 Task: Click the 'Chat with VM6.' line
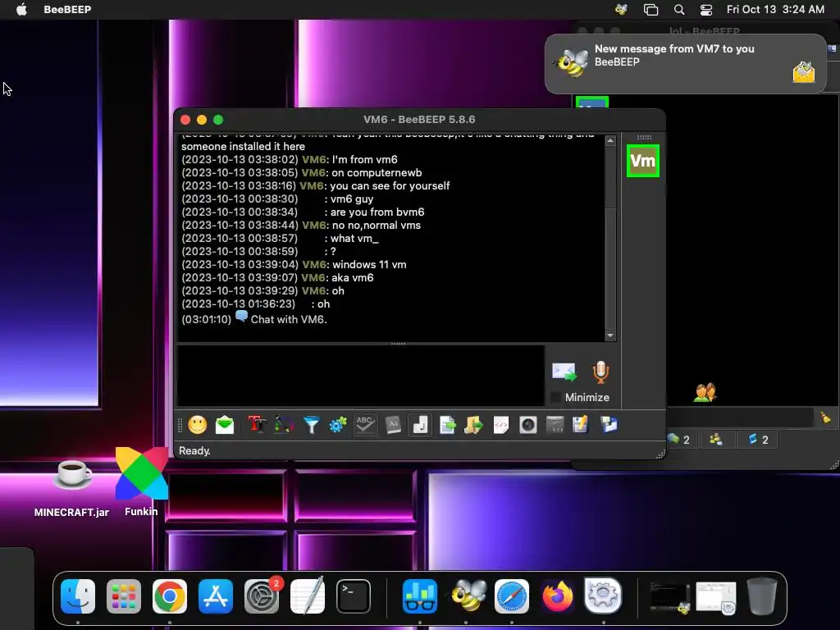(289, 319)
